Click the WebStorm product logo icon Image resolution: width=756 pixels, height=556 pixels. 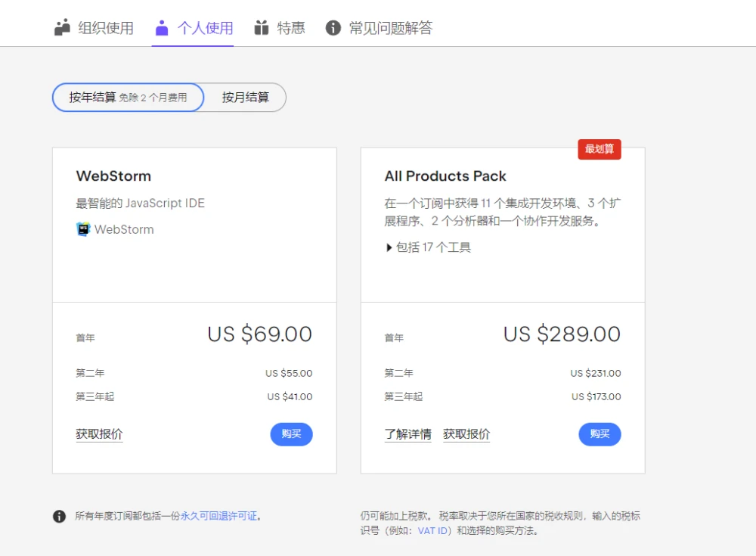[x=83, y=229]
